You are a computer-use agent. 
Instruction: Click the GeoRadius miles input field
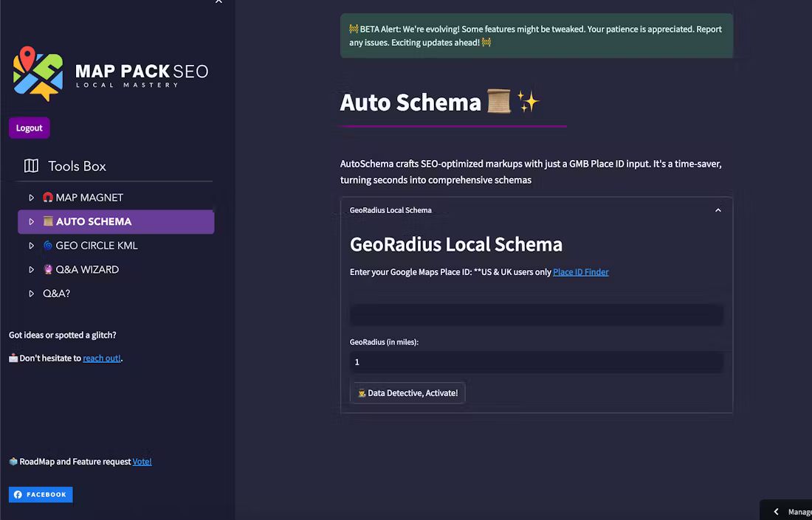click(537, 361)
